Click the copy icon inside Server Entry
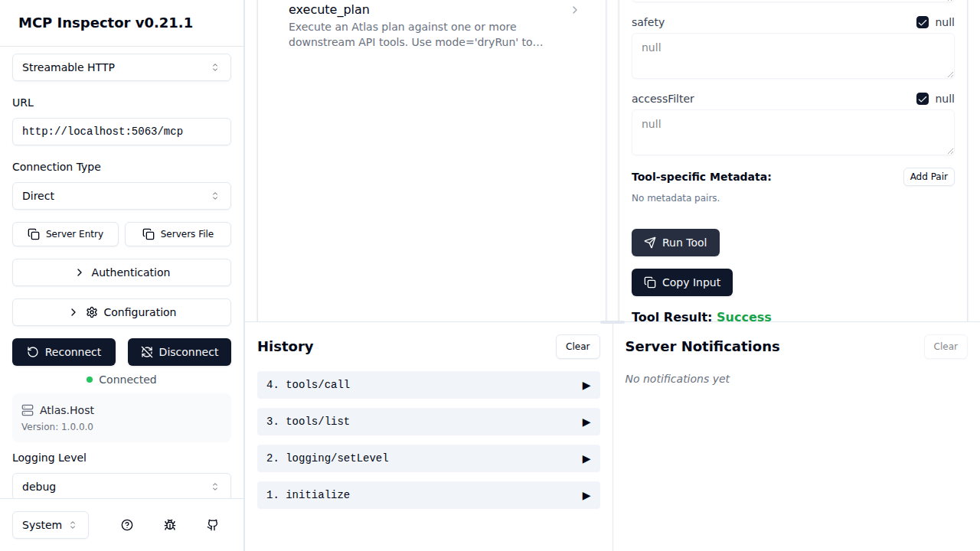Image resolution: width=980 pixels, height=551 pixels. pyautogui.click(x=34, y=234)
